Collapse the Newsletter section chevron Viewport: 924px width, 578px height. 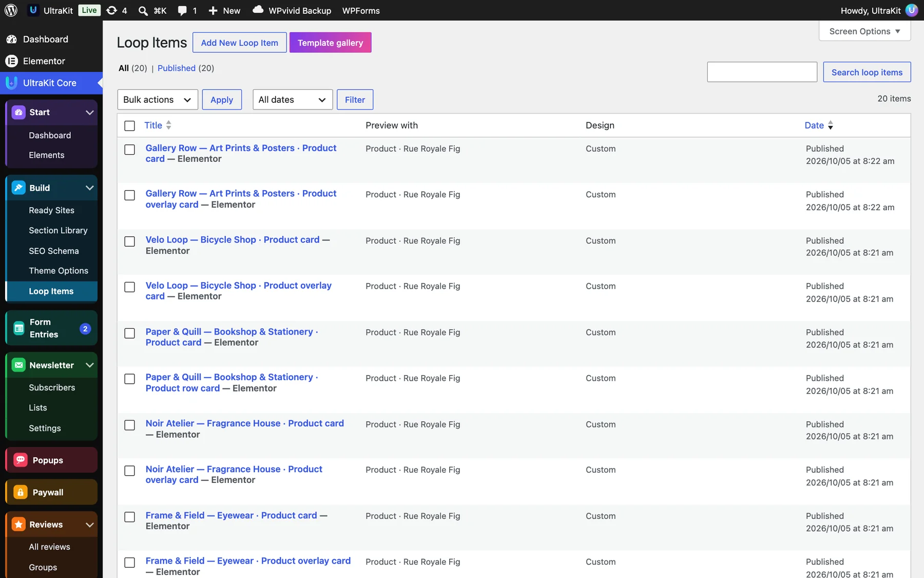90,365
